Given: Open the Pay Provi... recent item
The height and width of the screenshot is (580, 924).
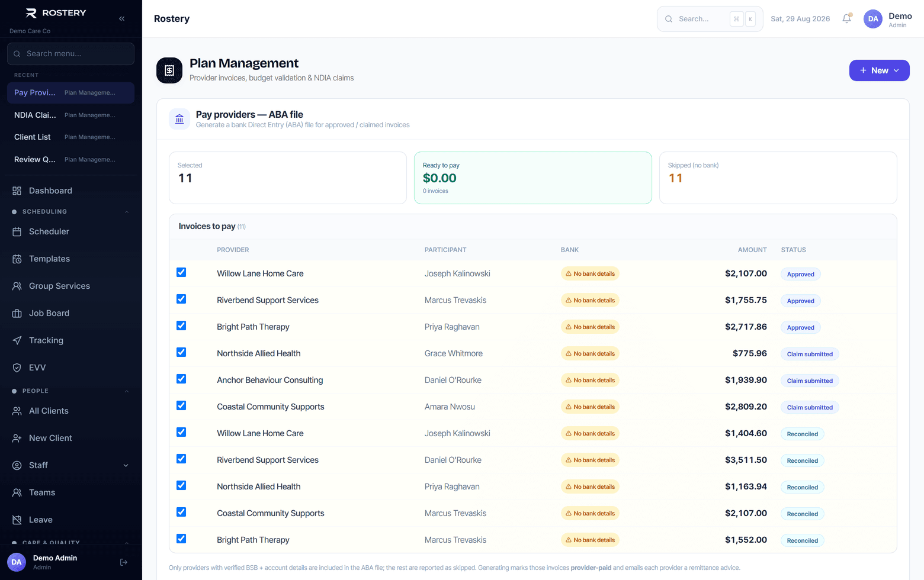Looking at the screenshot, I should tap(70, 93).
